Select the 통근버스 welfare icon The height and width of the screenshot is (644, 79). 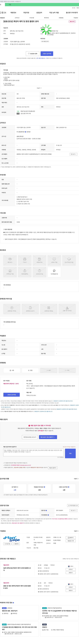click(10, 260)
